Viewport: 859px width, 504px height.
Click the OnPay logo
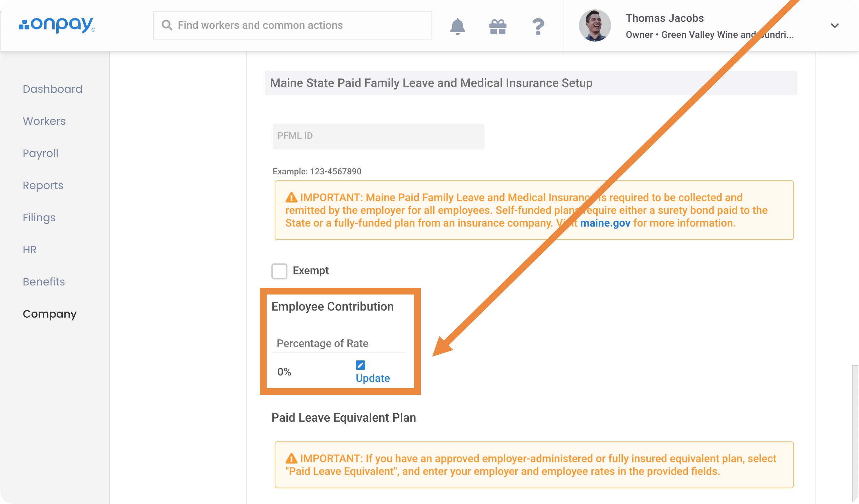pos(57,25)
